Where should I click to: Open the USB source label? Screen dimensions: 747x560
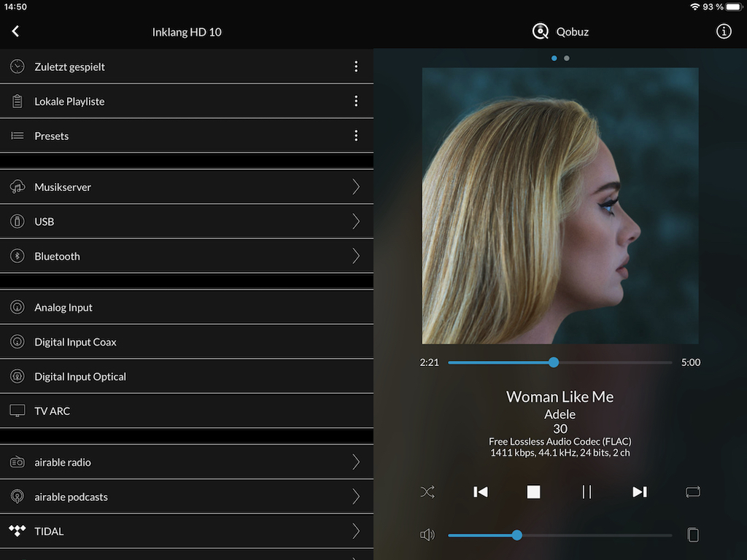44,222
